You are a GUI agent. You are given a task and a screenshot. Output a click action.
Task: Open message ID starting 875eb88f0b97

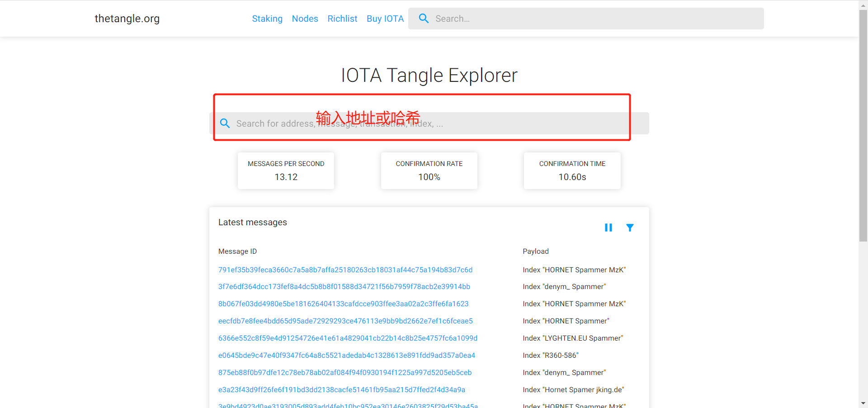click(345, 373)
